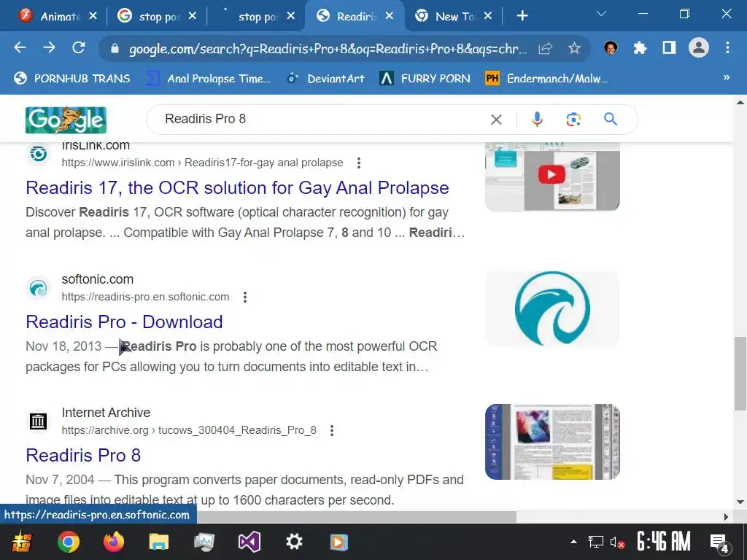Click the muted volume tray icon

pyautogui.click(x=617, y=542)
